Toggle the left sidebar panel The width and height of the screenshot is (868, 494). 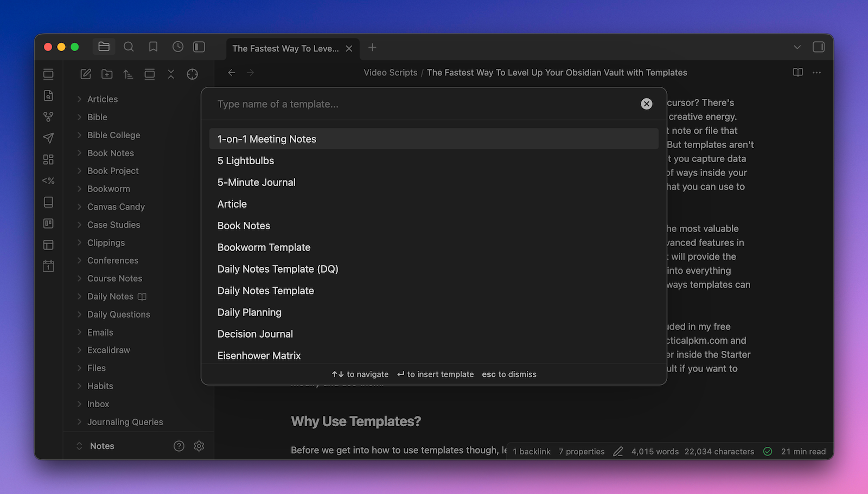(199, 47)
